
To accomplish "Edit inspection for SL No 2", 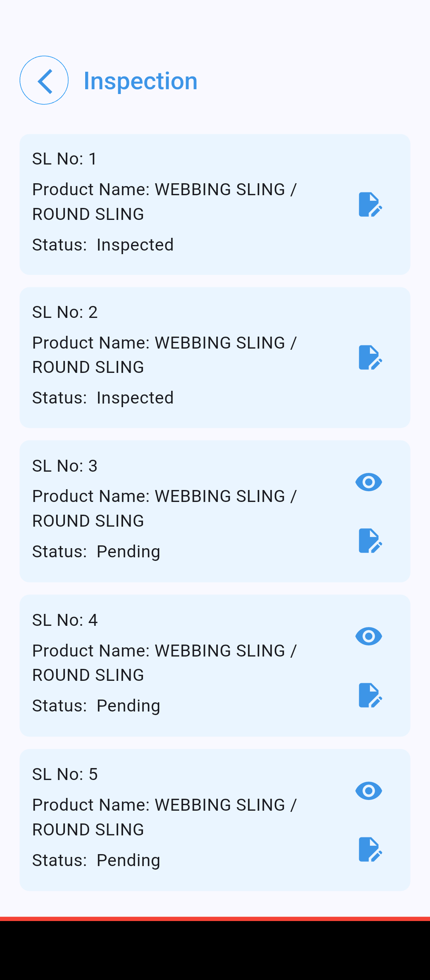I will (x=370, y=357).
